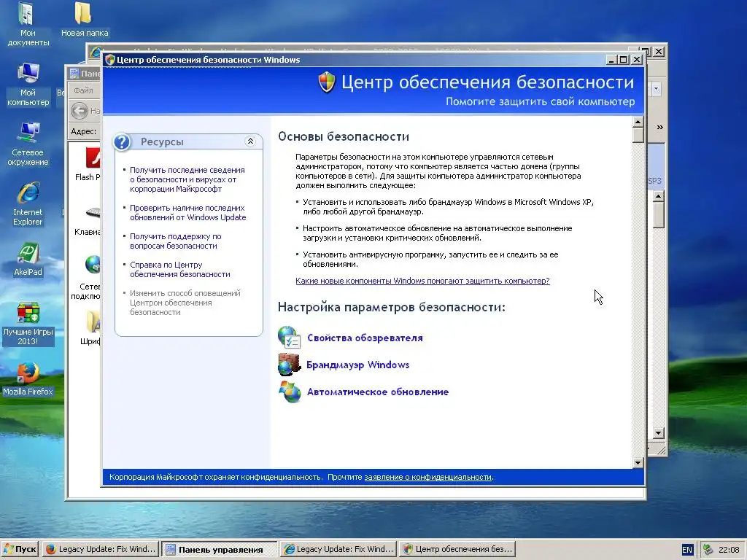Click the Flash Player icon in Control Panel window
Image resolution: width=747 pixels, height=560 pixels.
pos(93,158)
